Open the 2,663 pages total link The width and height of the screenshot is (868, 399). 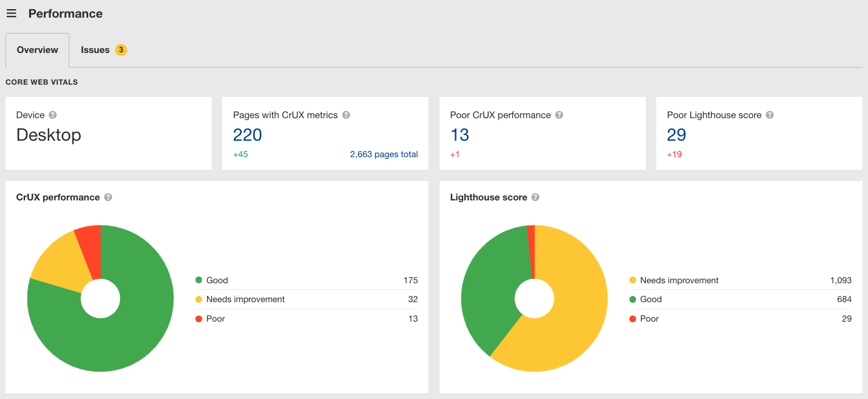coord(384,154)
